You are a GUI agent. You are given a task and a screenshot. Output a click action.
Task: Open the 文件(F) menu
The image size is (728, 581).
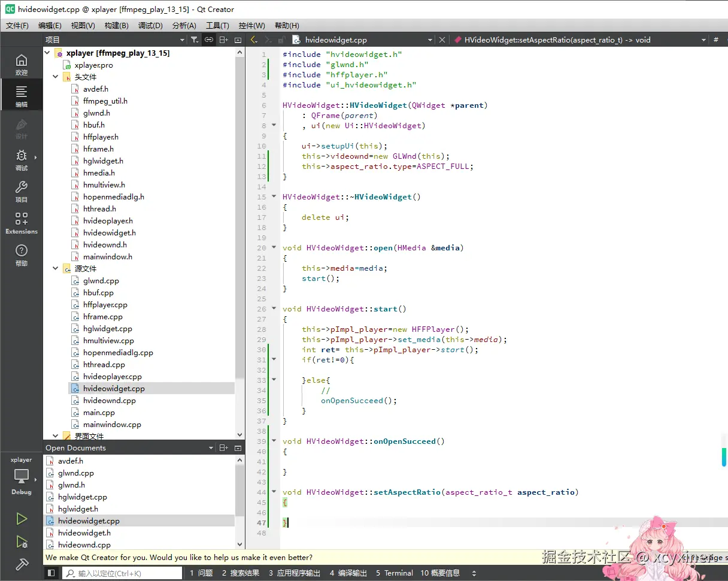coord(17,26)
